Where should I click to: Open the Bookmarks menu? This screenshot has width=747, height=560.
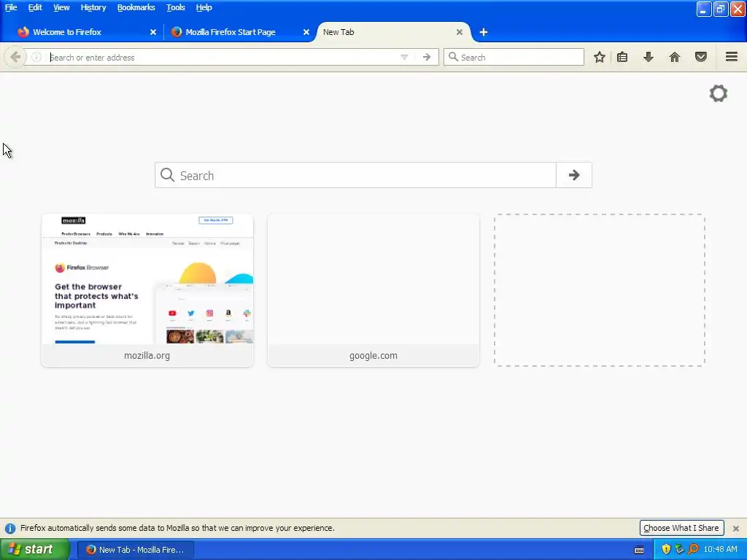coord(136,7)
